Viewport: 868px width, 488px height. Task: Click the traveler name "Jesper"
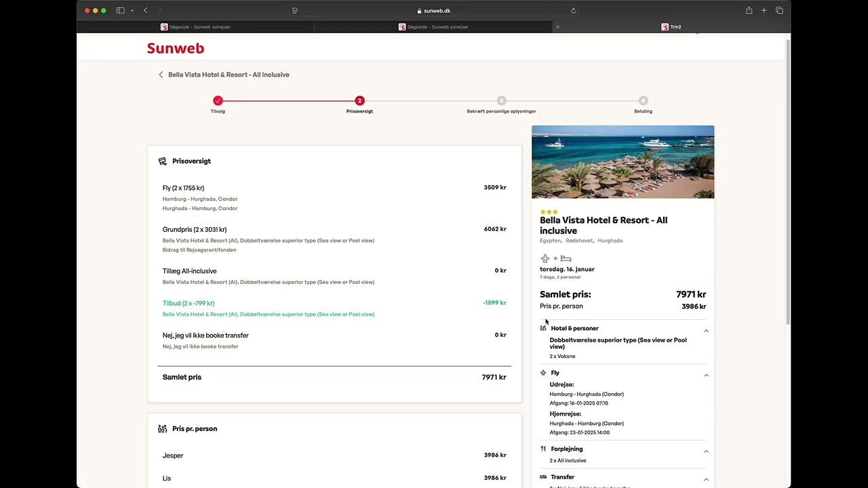click(x=173, y=455)
